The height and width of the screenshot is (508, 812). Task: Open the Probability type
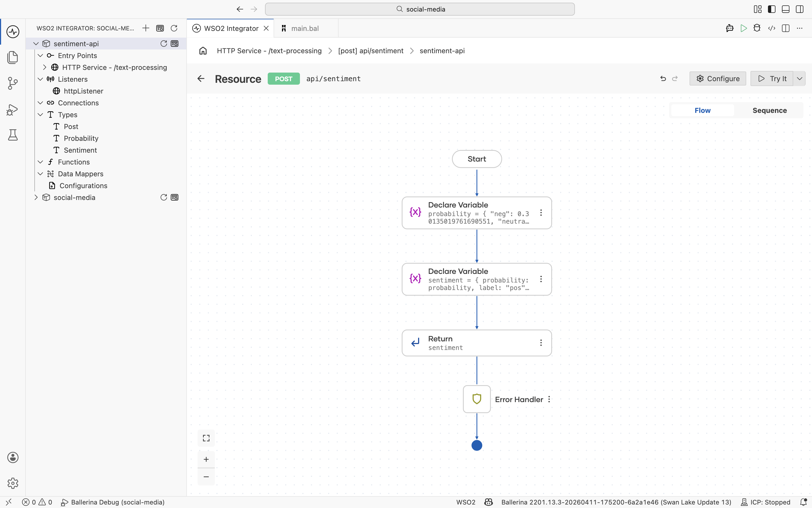pos(81,138)
